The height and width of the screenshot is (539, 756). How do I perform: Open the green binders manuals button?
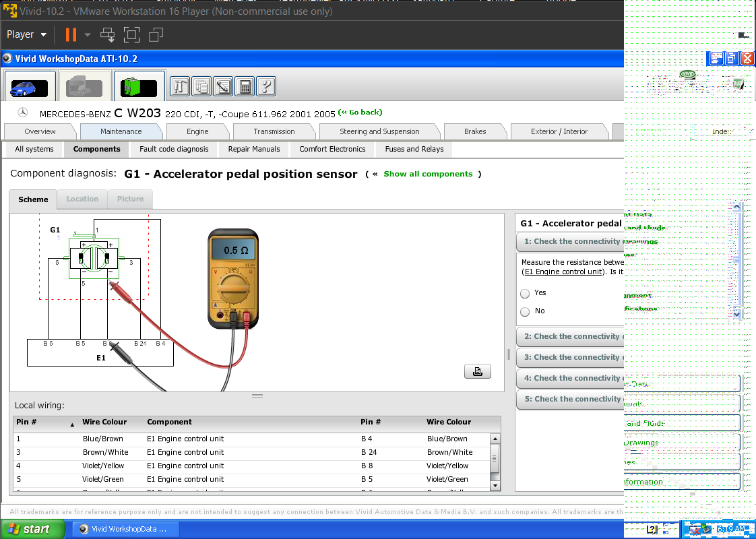(139, 88)
